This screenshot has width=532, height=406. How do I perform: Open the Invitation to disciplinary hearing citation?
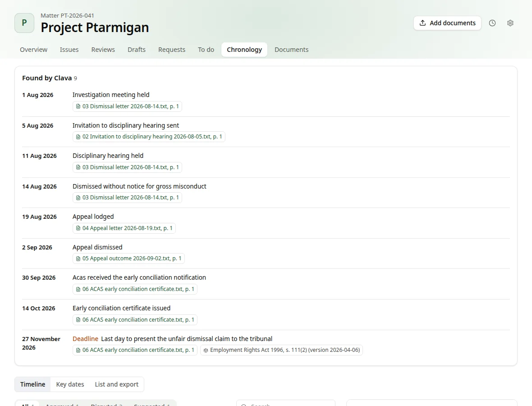[149, 137]
